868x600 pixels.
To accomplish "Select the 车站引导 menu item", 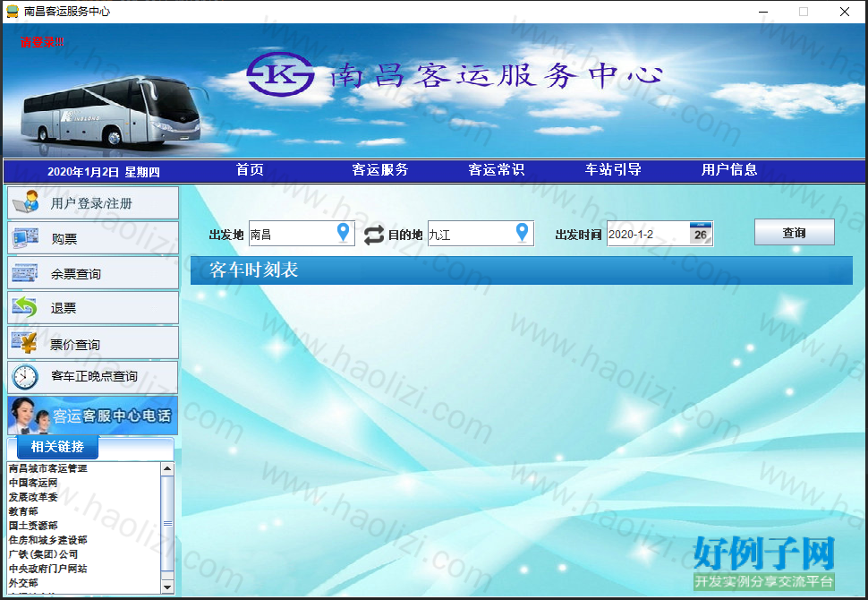I will coord(613,170).
